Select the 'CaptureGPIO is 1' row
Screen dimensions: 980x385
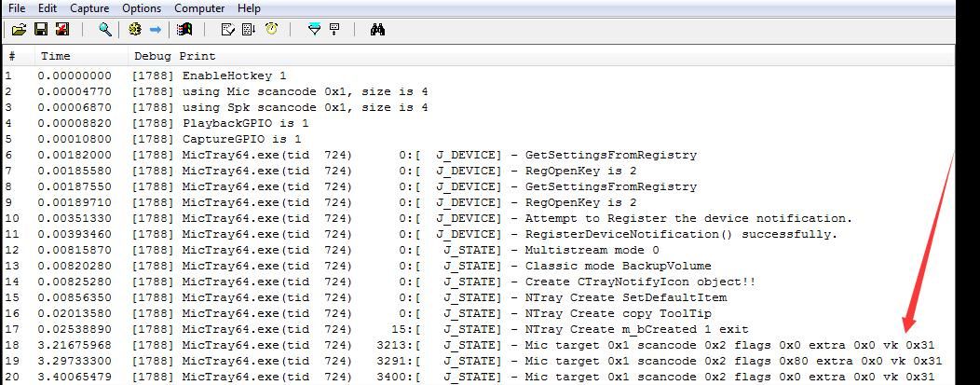(x=478, y=140)
